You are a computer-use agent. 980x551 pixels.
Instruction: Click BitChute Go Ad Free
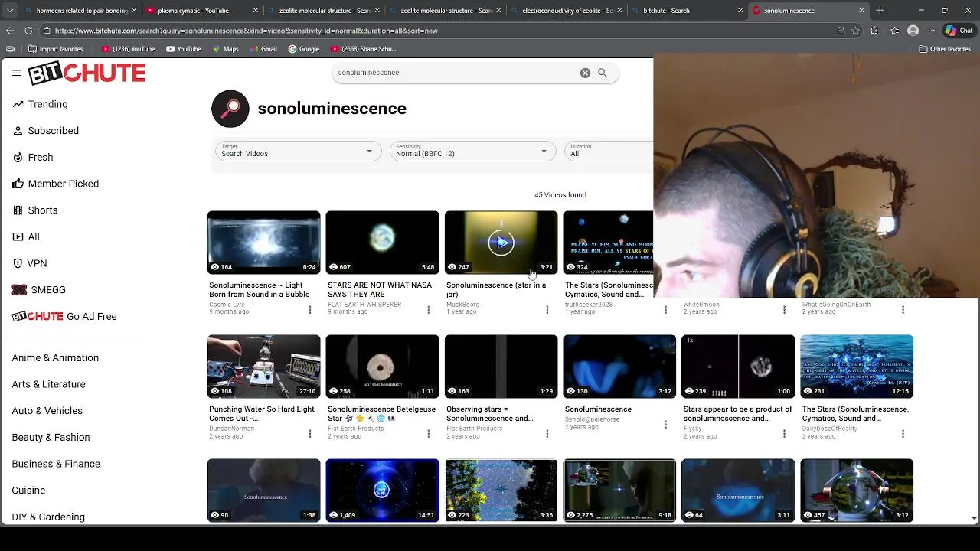pyautogui.click(x=64, y=316)
